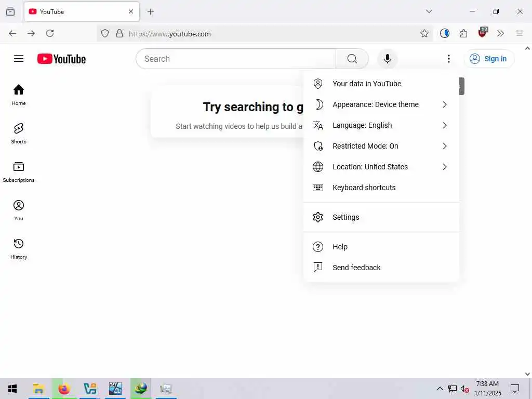Screen dimensions: 532x399
Task: Expand Appearance: Device theme submenu
Action: pyautogui.click(x=381, y=104)
